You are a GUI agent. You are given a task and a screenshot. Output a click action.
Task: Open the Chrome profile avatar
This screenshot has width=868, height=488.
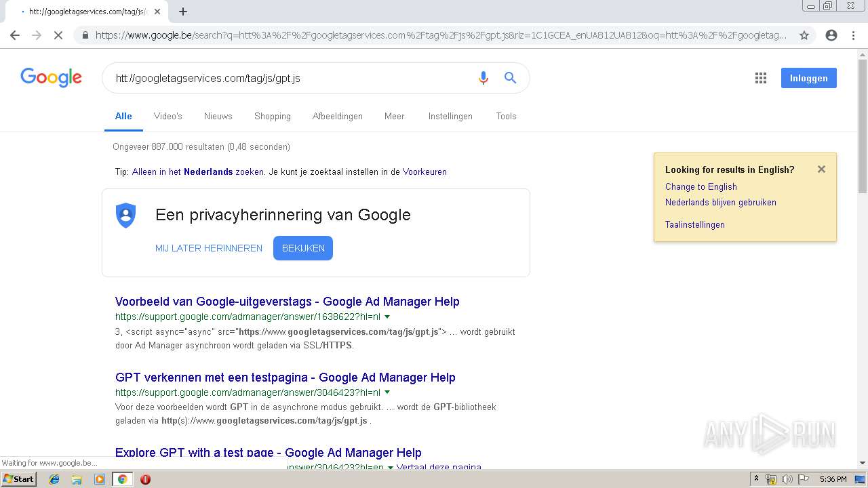[x=831, y=35]
